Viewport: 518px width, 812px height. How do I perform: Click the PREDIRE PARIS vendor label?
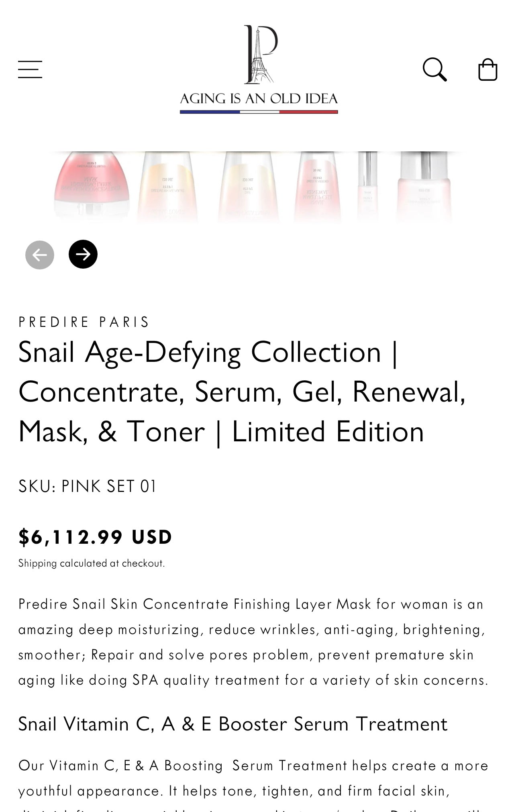[x=84, y=322]
